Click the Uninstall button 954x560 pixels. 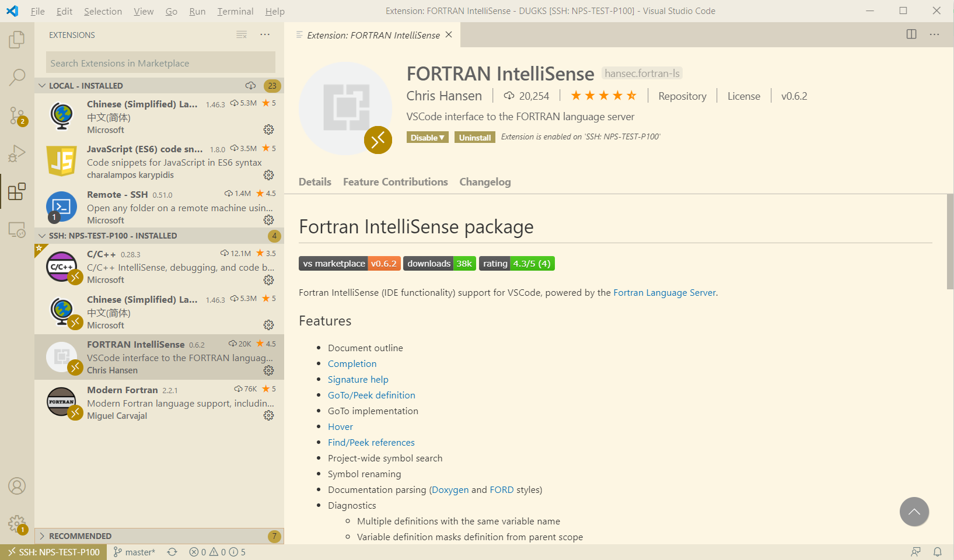click(475, 138)
